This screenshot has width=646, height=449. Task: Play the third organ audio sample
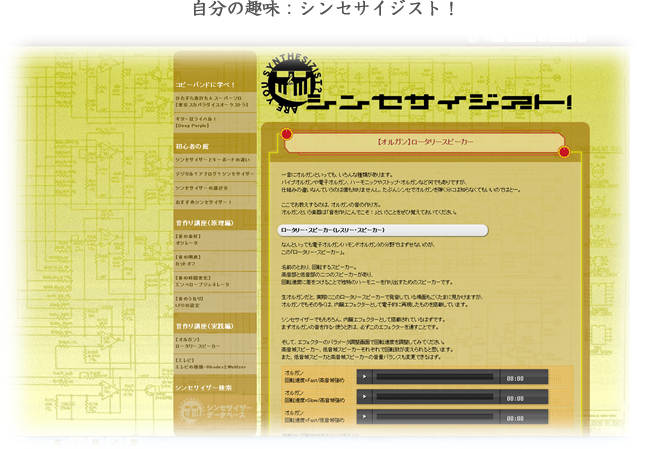click(x=366, y=416)
